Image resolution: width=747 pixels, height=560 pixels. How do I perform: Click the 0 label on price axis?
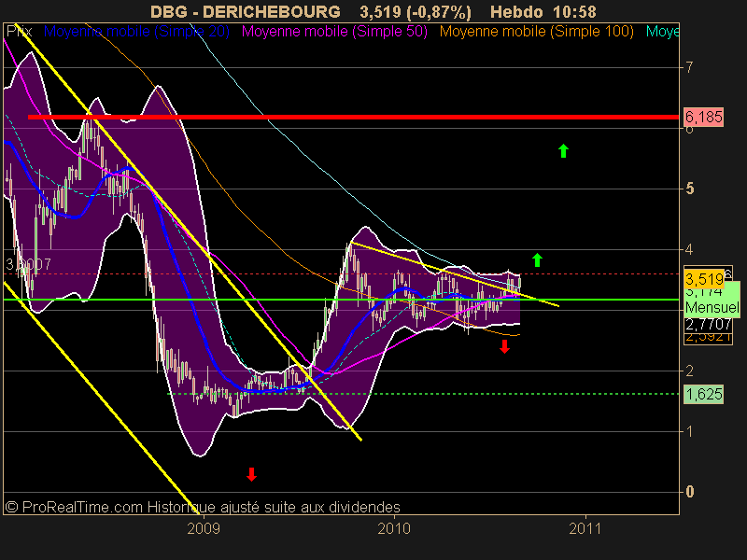point(689,492)
